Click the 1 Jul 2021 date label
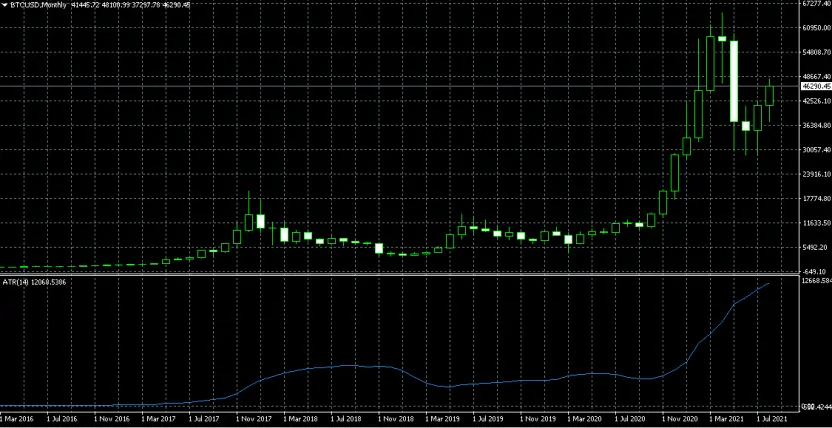The width and height of the screenshot is (832, 428). point(772,418)
